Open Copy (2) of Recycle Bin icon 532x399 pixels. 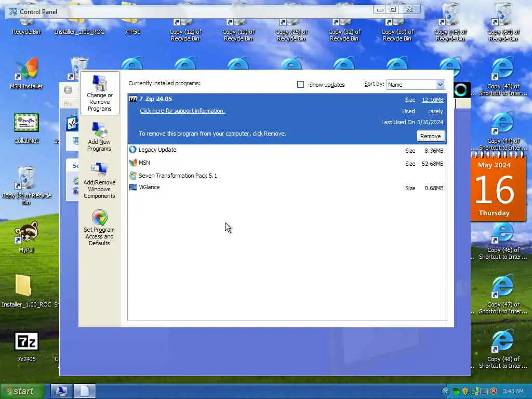pos(26,185)
